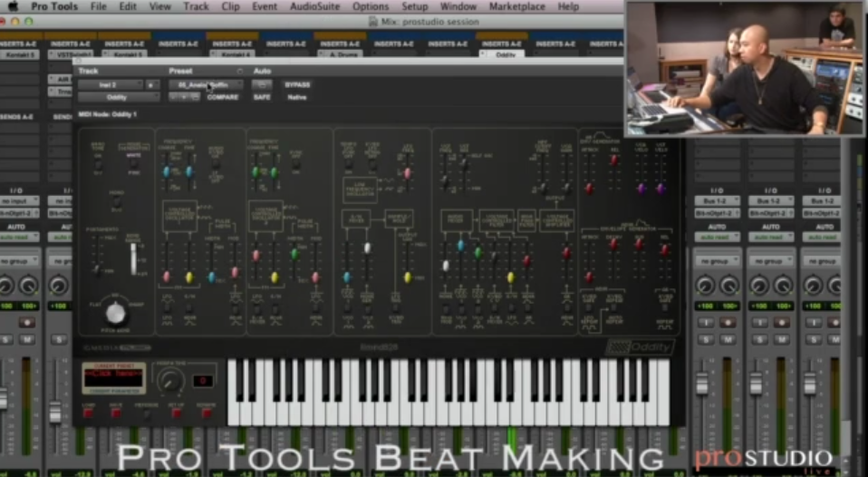Open Bit-nOtpt1-2 output on channel beside Oddity window
The image size is (868, 477).
click(x=717, y=213)
